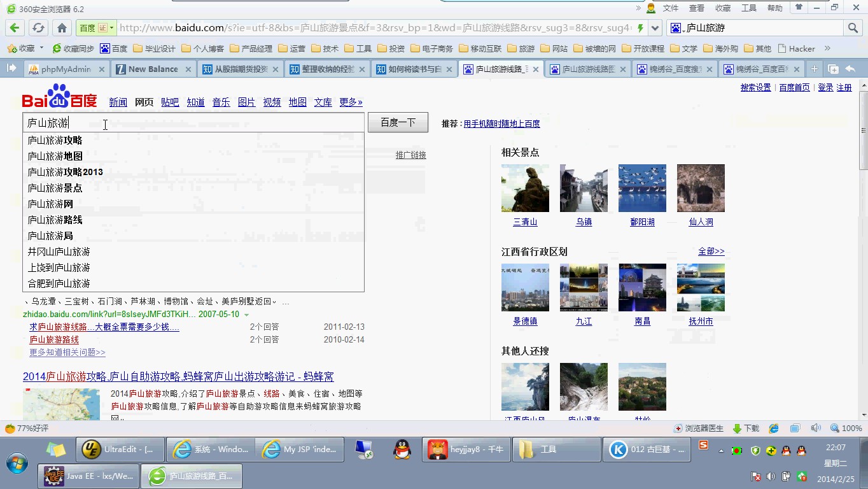The height and width of the screenshot is (489, 868).
Task: Go back with the green back arrow
Action: tap(14, 28)
